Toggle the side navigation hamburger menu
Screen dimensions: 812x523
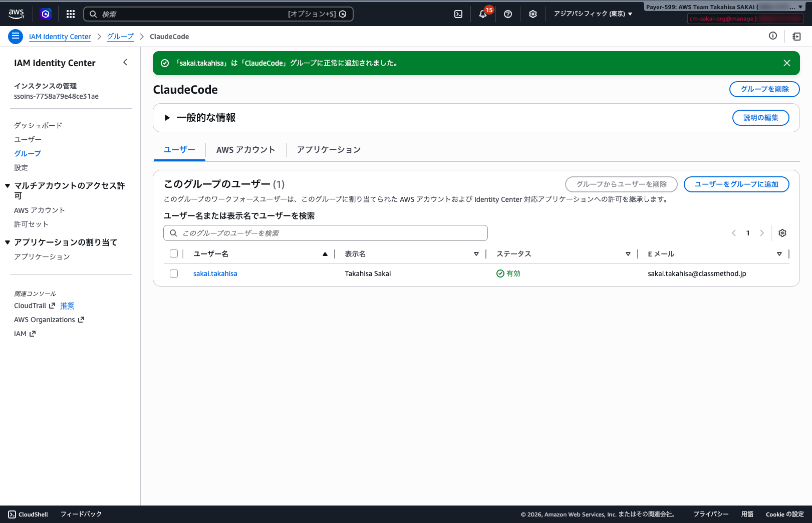[x=16, y=36]
